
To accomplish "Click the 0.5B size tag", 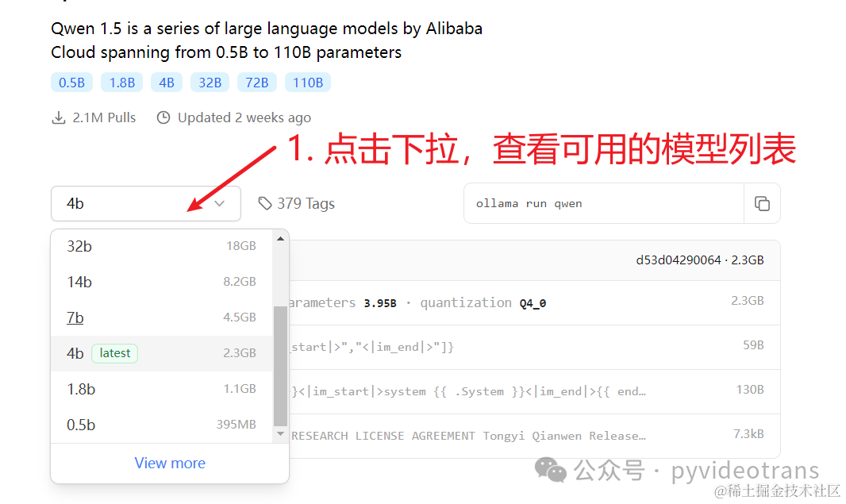I will pos(71,83).
